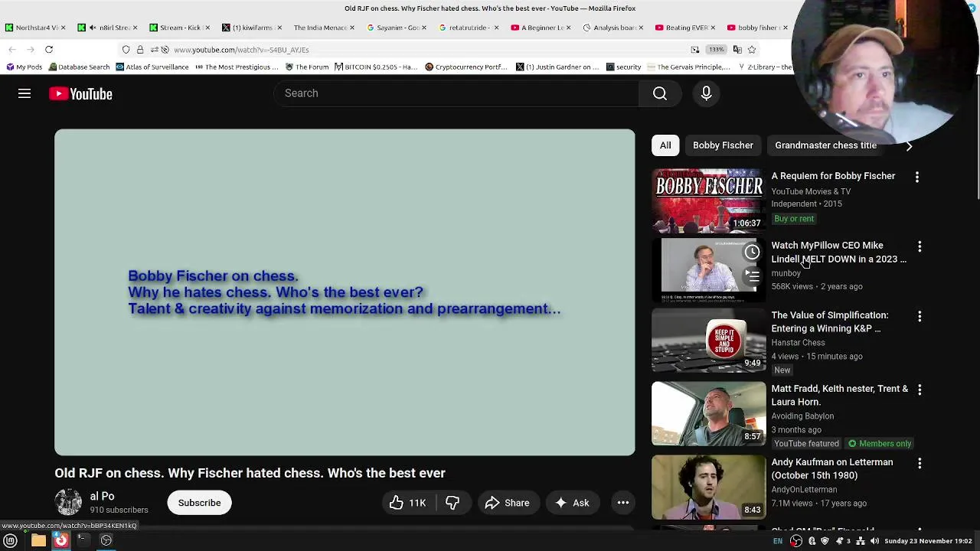This screenshot has height=551, width=980.
Task: Click Buy or rent badge
Action: [794, 219]
